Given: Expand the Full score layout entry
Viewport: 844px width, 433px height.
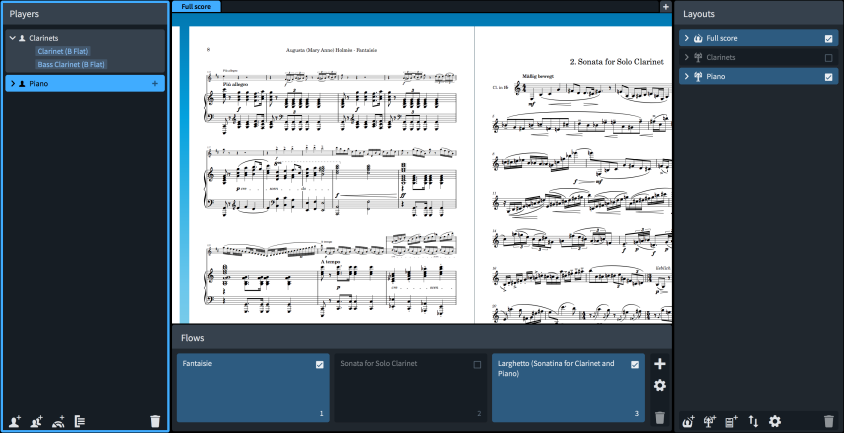Looking at the screenshot, I should [x=686, y=38].
